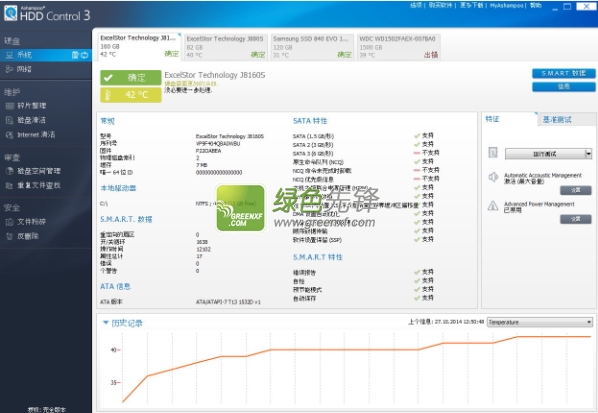The image size is (598, 413).
Task: Open 网络 via its network icon
Action: [9, 69]
